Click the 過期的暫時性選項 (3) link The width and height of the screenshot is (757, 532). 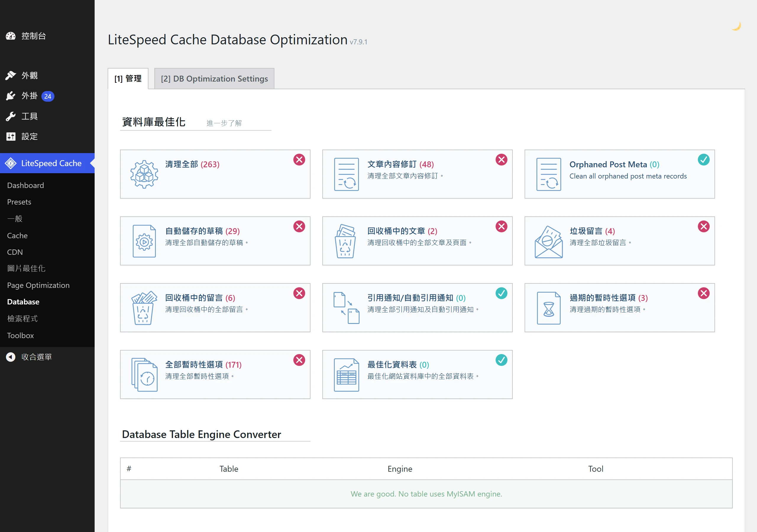click(x=609, y=298)
